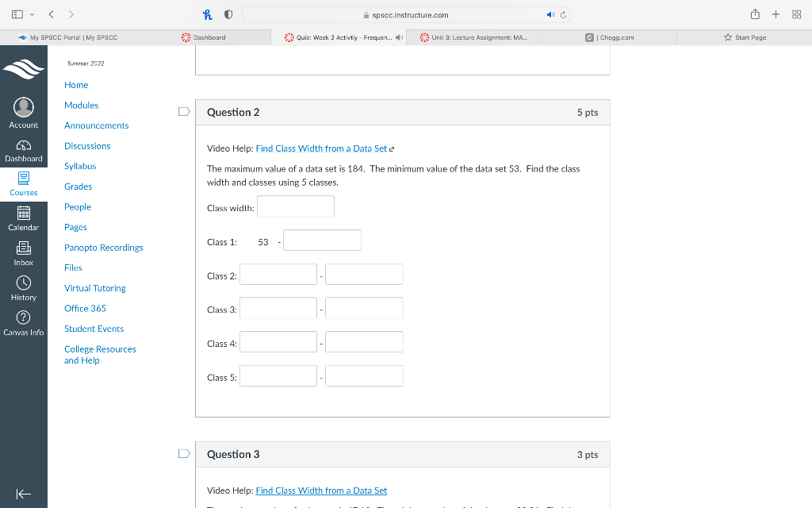Open the Share menu
The width and height of the screenshot is (812, 508).
(755, 14)
